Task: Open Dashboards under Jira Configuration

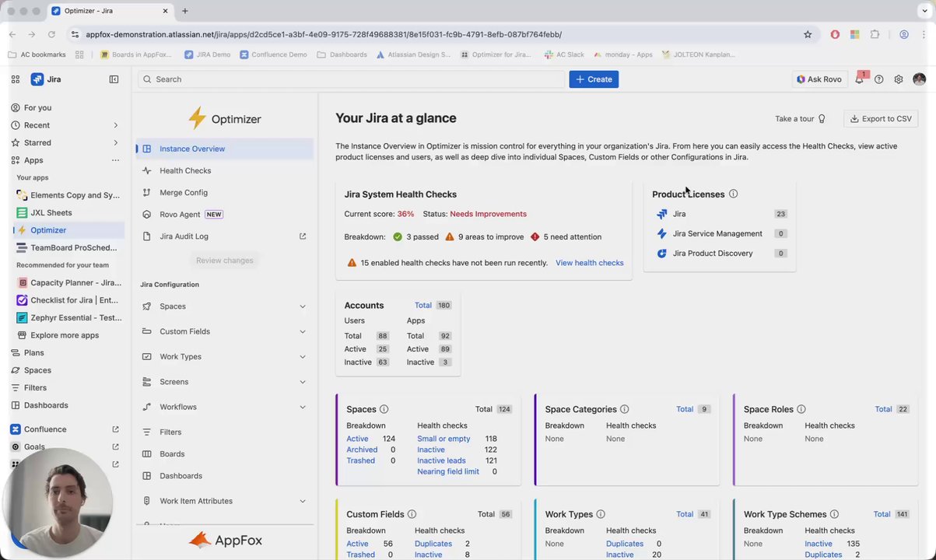Action: (x=224, y=475)
